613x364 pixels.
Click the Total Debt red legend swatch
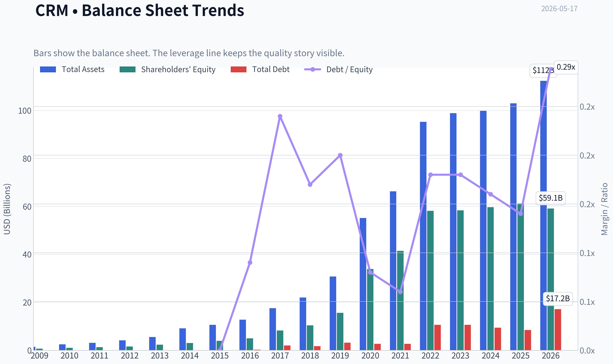238,69
